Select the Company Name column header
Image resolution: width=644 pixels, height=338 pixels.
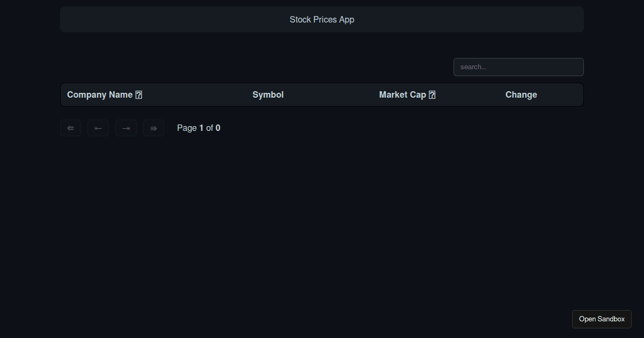100,95
